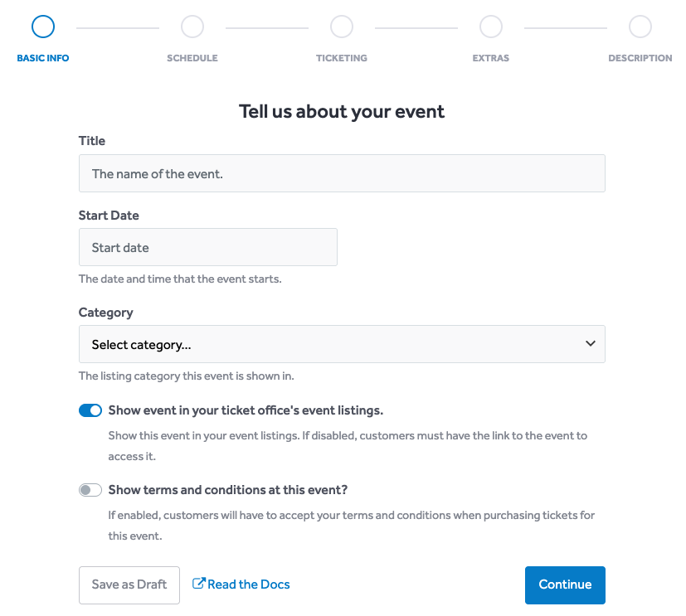The height and width of the screenshot is (616, 686).
Task: Go to the SCHEDULE step label
Action: 192,58
